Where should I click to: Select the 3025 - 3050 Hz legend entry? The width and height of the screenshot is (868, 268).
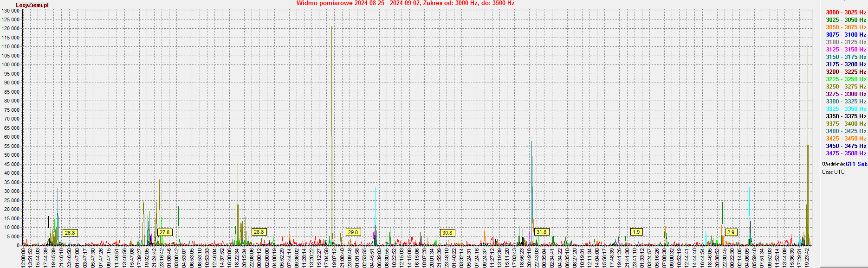846,20
